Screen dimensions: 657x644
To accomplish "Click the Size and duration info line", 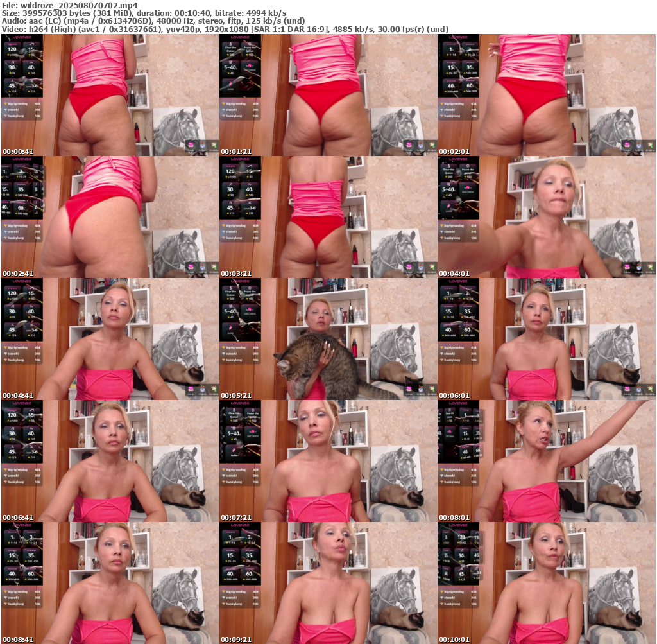I will tap(144, 13).
